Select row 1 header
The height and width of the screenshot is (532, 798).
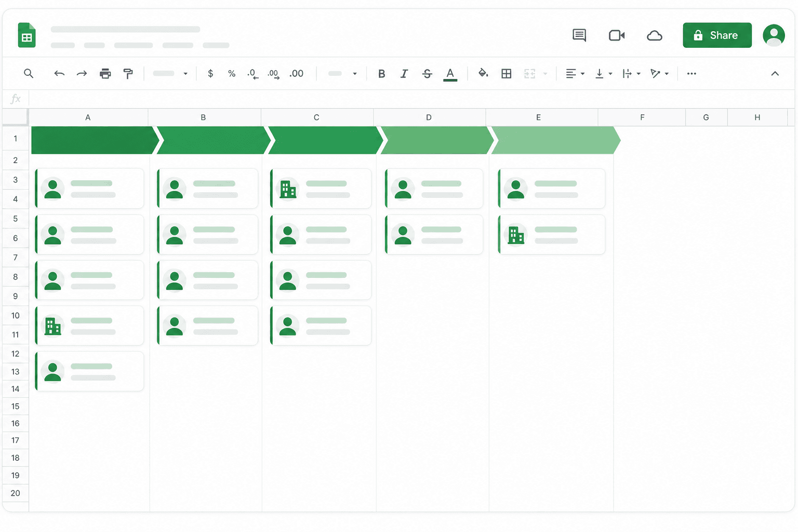[15, 139]
